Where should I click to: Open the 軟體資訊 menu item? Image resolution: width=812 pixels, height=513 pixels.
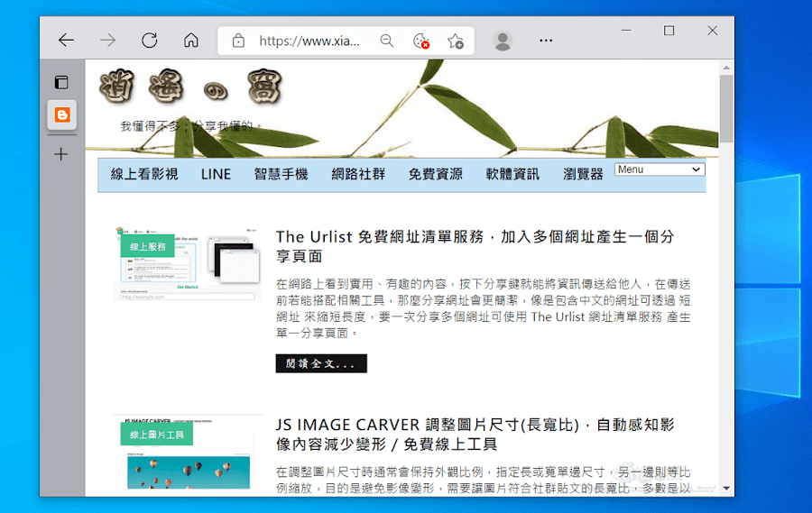click(512, 174)
